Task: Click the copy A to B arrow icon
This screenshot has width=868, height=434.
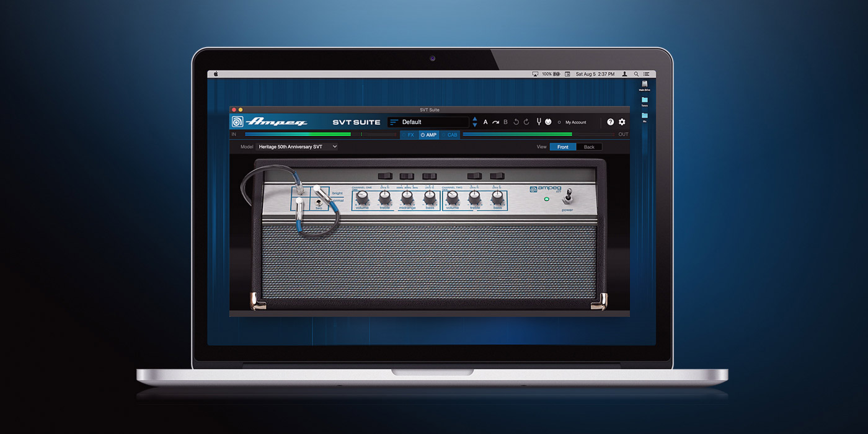Action: point(495,122)
